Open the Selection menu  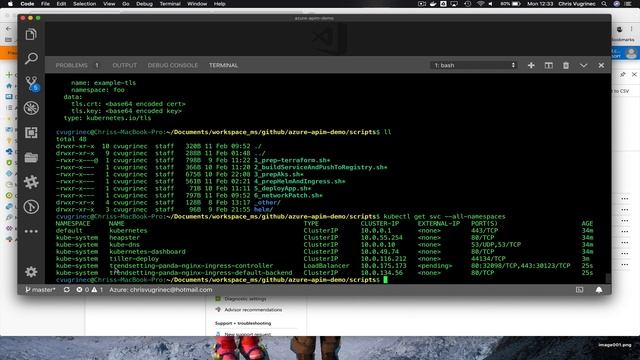point(84,4)
